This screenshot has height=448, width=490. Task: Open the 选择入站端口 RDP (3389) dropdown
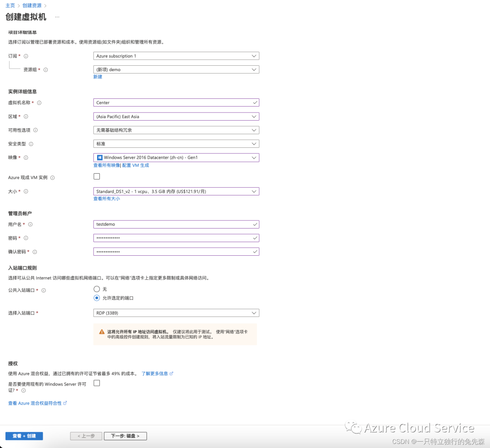(x=176, y=313)
